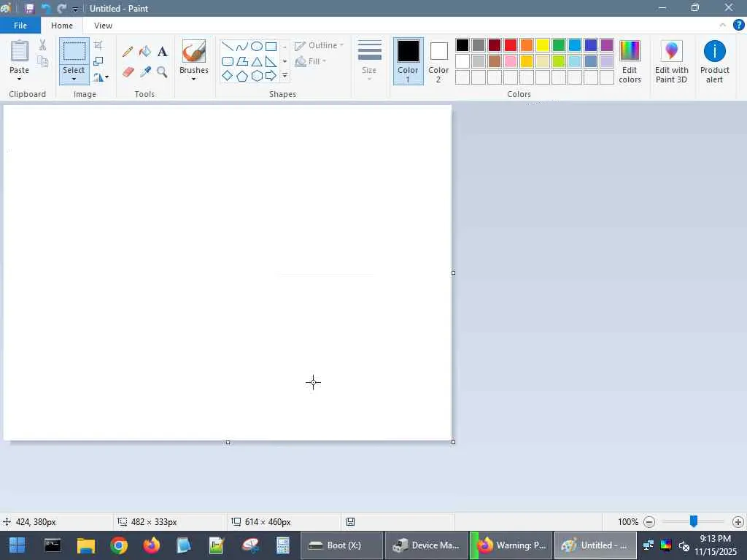Pick the green color swatch
The height and width of the screenshot is (560, 747).
point(559,45)
